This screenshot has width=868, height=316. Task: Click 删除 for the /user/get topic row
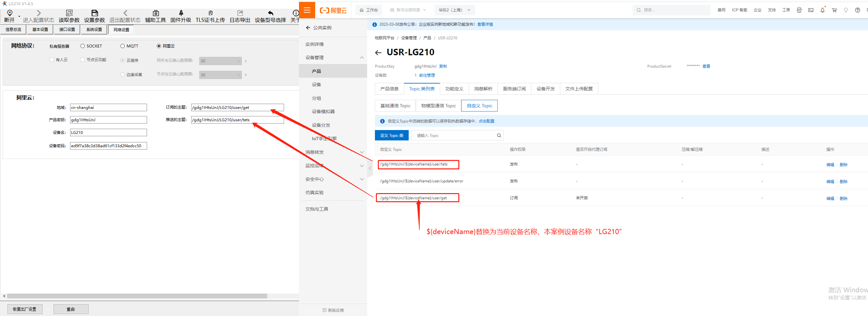pyautogui.click(x=843, y=199)
